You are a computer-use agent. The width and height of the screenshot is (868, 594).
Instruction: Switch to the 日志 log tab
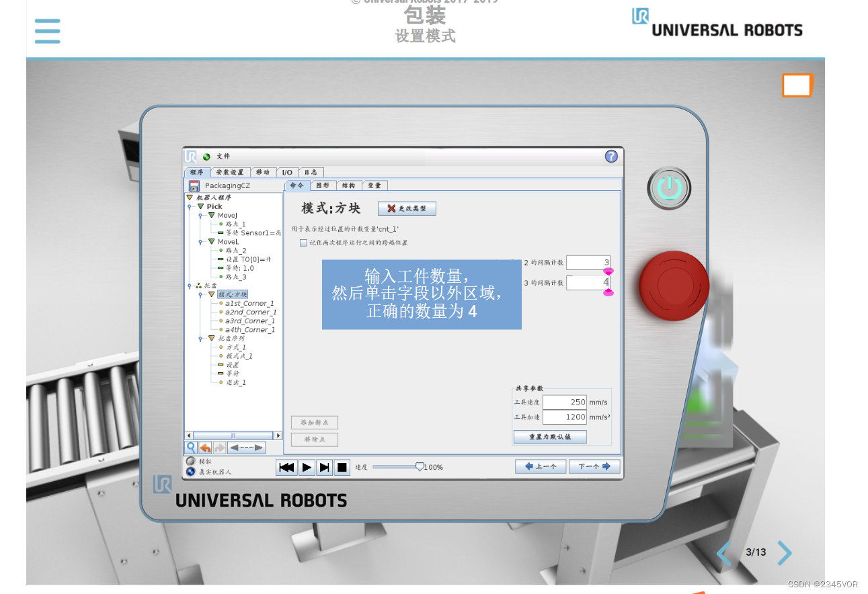click(311, 172)
